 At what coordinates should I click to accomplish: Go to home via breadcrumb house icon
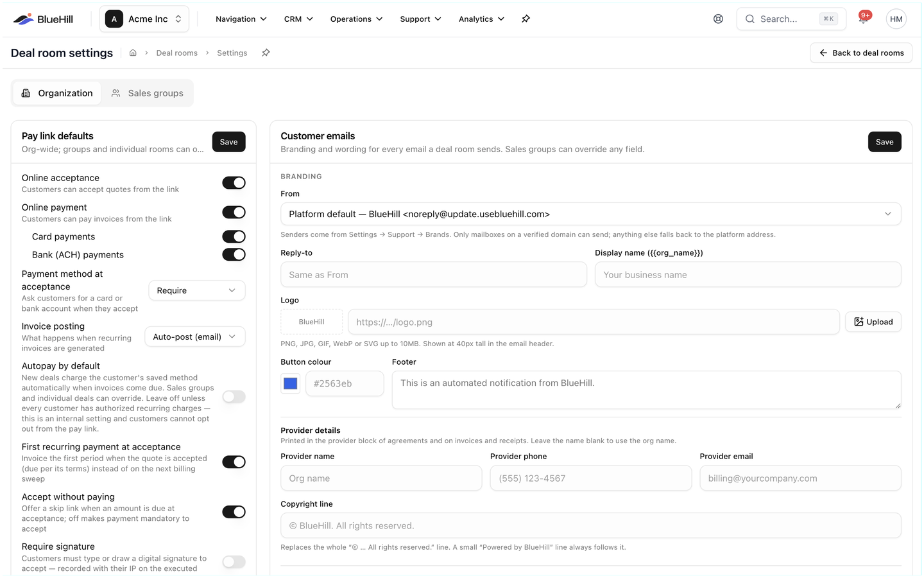pos(133,53)
